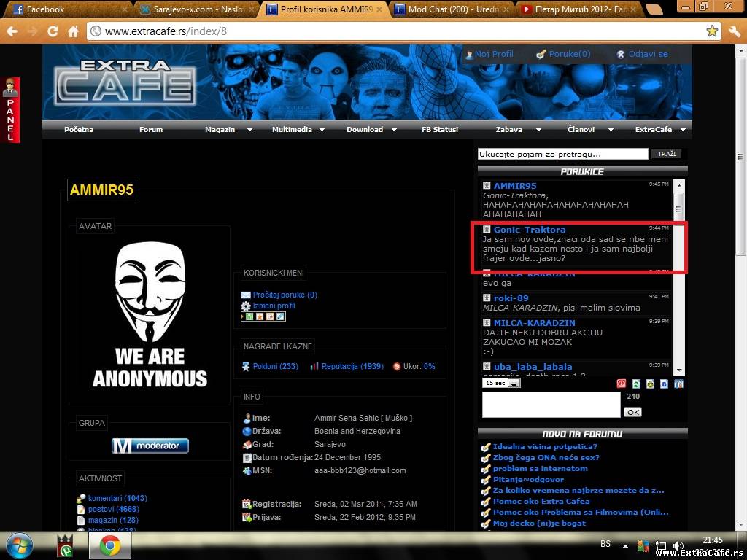Click the user icon next to roki-89 message

(x=487, y=297)
